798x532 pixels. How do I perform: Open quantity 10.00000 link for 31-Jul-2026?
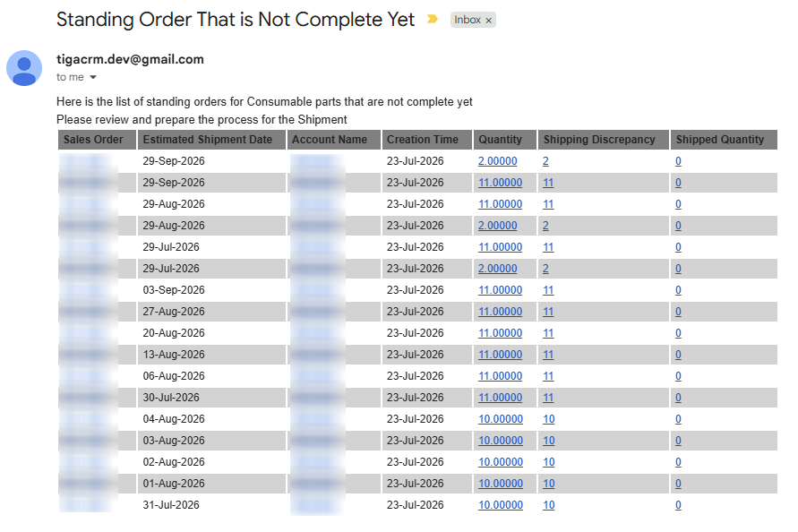pos(501,505)
